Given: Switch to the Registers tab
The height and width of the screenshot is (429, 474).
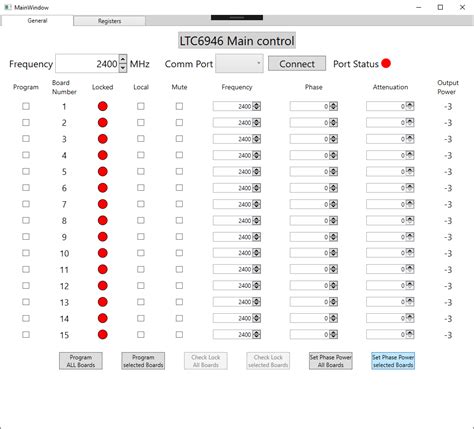Looking at the screenshot, I should coord(109,21).
